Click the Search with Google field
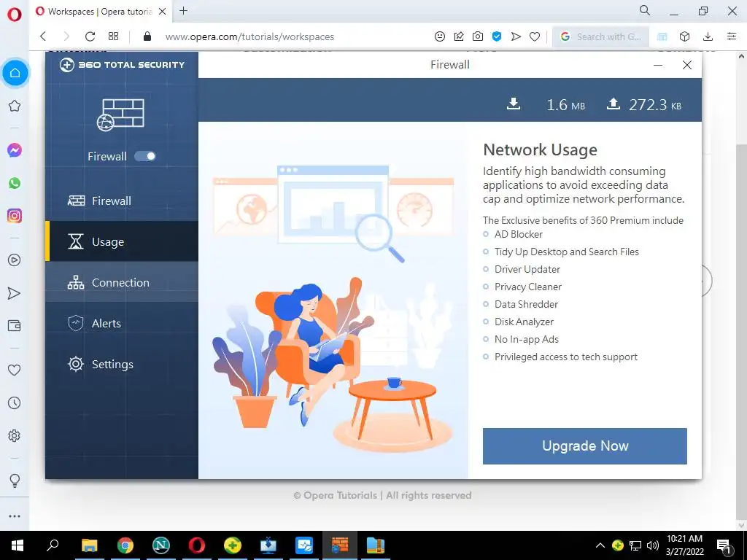Image resolution: width=747 pixels, height=560 pixels. tap(601, 36)
